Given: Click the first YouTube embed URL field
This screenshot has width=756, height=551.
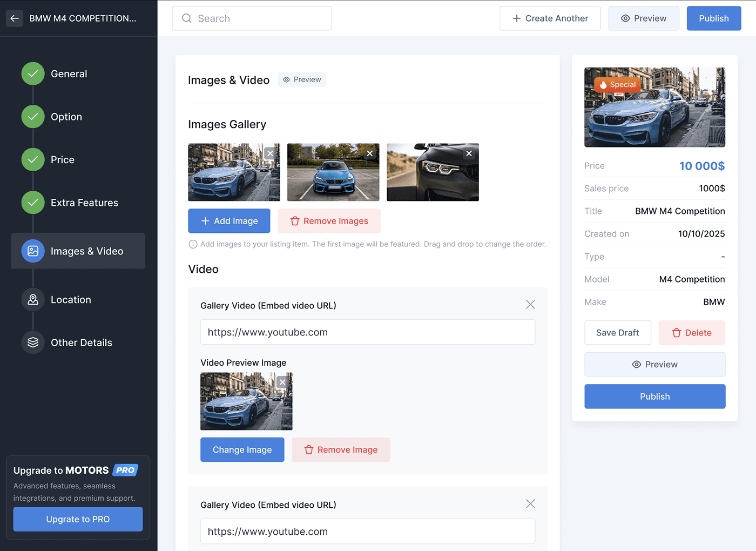Looking at the screenshot, I should 367,332.
